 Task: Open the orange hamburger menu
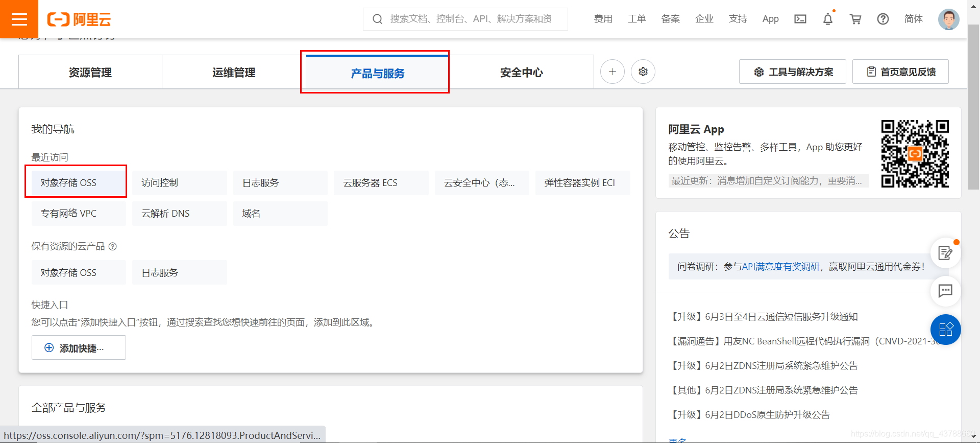point(19,19)
